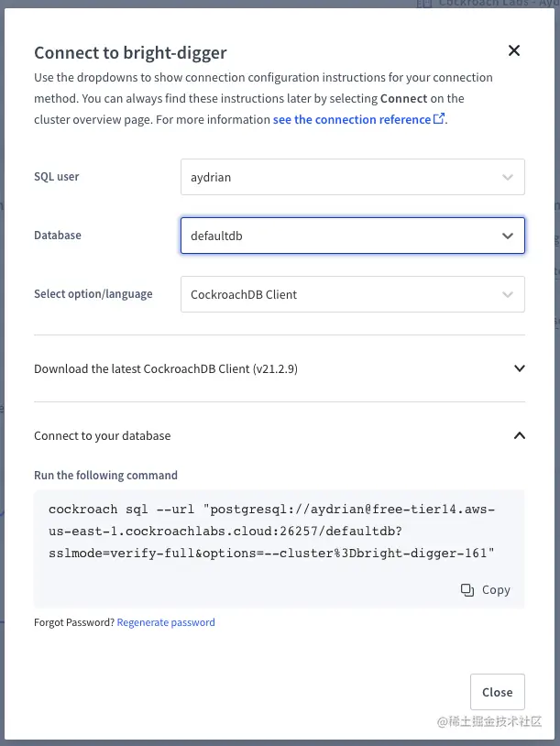
Task: Click the Database field chevron arrow
Action: click(x=507, y=236)
